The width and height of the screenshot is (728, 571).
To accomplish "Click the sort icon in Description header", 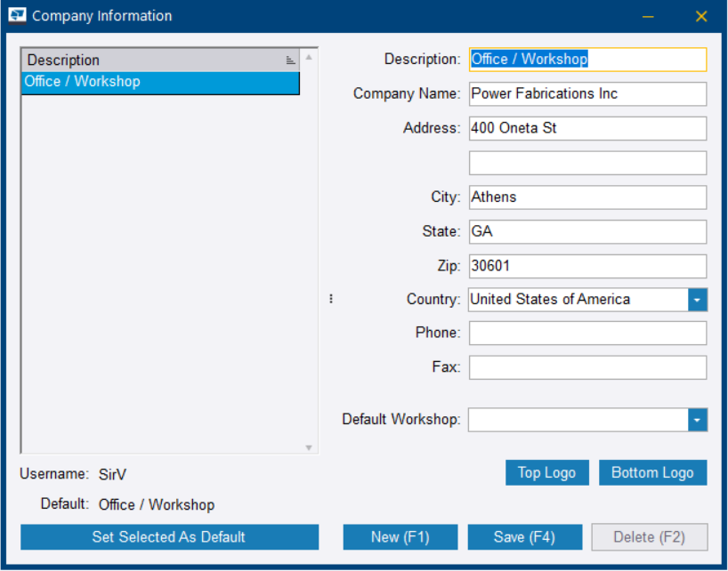I will click(x=290, y=60).
